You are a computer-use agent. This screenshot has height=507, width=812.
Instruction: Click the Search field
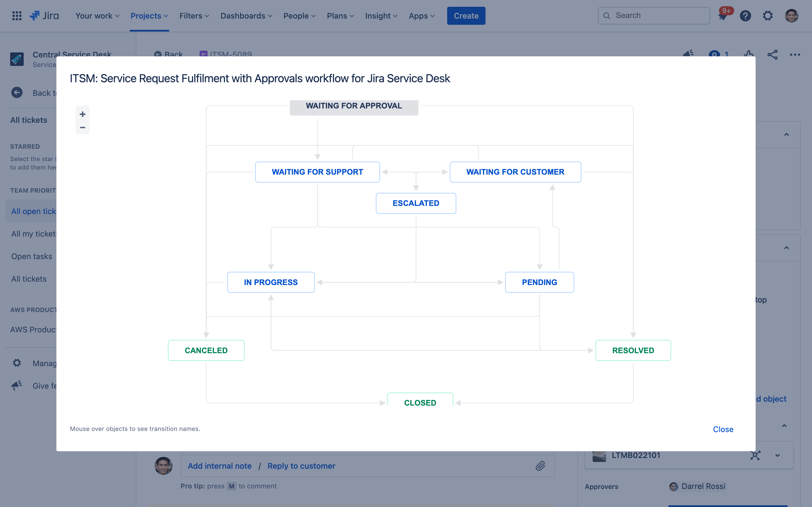(653, 15)
